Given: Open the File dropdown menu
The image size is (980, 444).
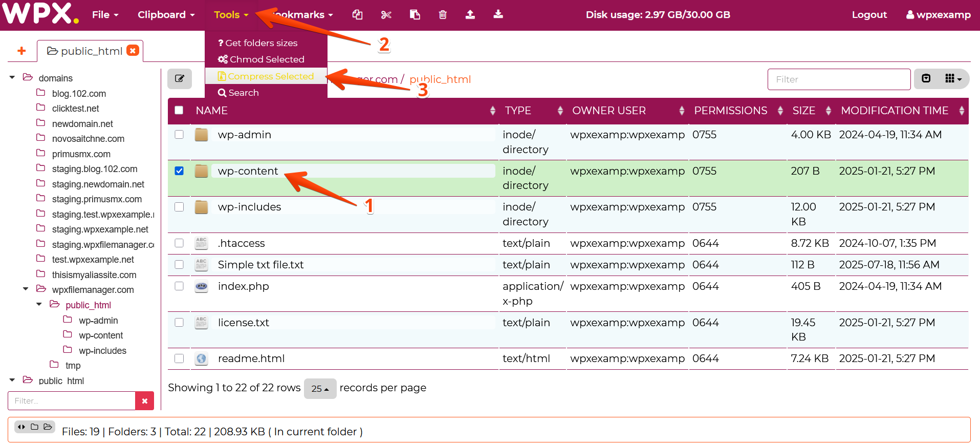Looking at the screenshot, I should click(105, 15).
